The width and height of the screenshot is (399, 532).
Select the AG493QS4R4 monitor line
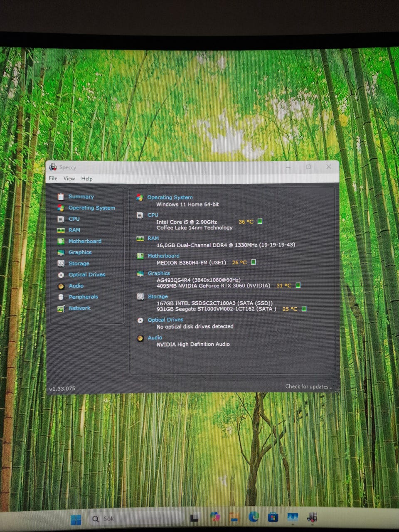[x=199, y=280]
